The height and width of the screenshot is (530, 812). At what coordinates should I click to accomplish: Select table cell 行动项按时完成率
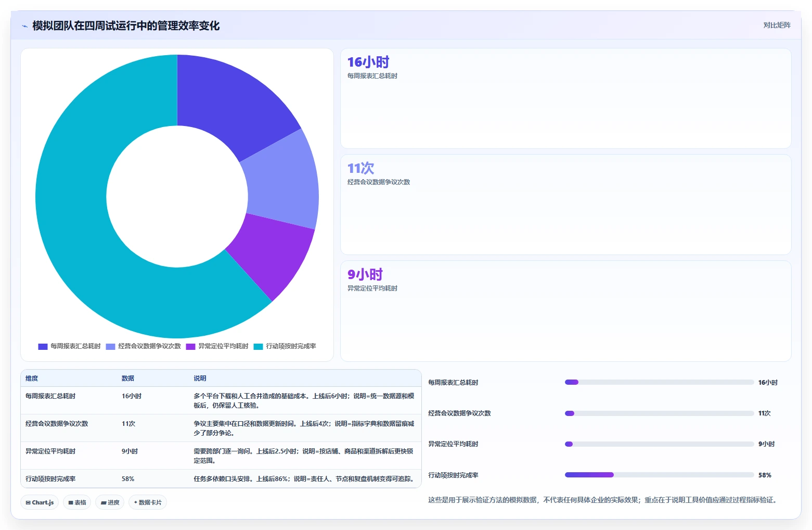50,479
